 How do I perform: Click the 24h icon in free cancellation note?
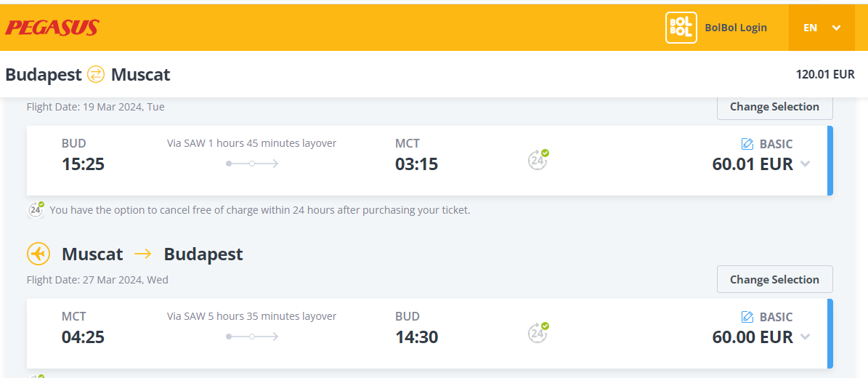(36, 210)
